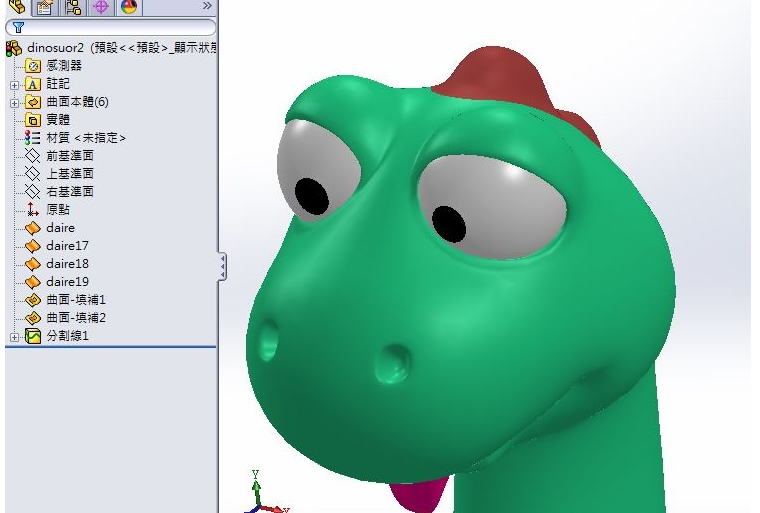
Task: Expand the 曲面本體(6) folder
Action: [14, 103]
